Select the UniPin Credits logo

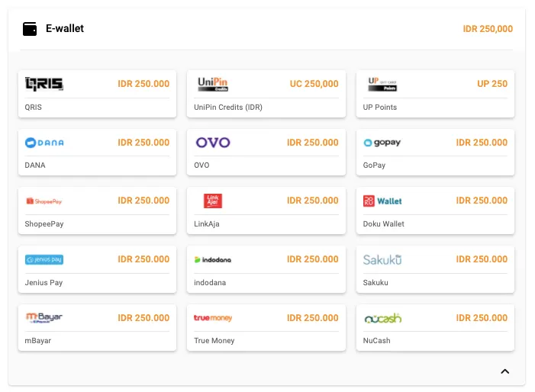pyautogui.click(x=213, y=84)
